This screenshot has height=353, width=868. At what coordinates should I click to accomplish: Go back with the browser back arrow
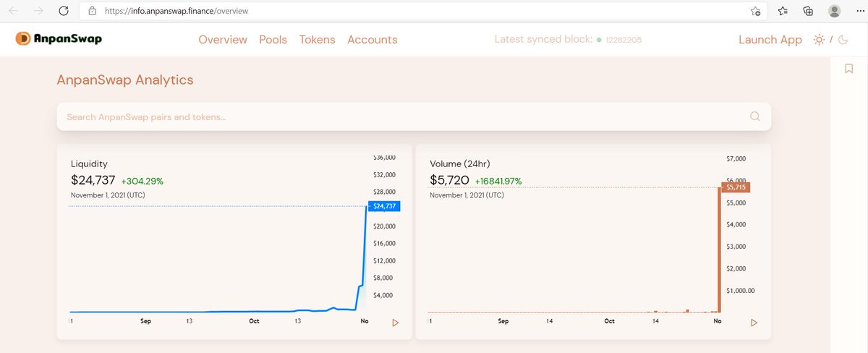click(14, 12)
